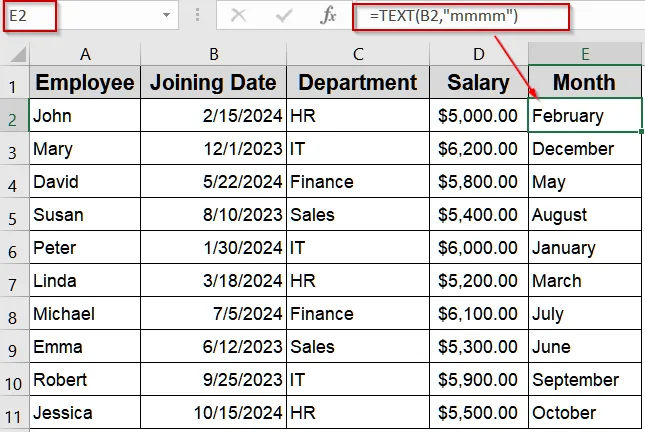Click the Joining Date header cell

(x=213, y=82)
